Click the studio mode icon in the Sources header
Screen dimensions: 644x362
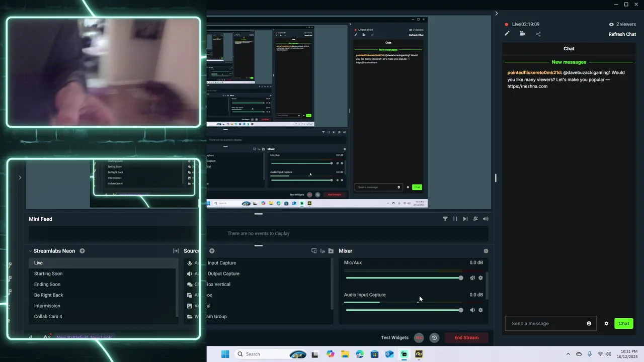[x=314, y=251]
